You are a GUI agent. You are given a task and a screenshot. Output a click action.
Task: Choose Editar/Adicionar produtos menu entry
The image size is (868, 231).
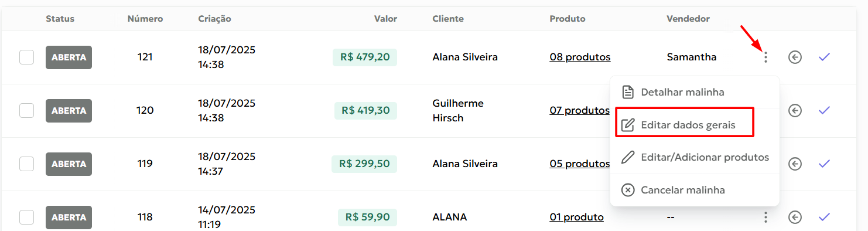695,157
